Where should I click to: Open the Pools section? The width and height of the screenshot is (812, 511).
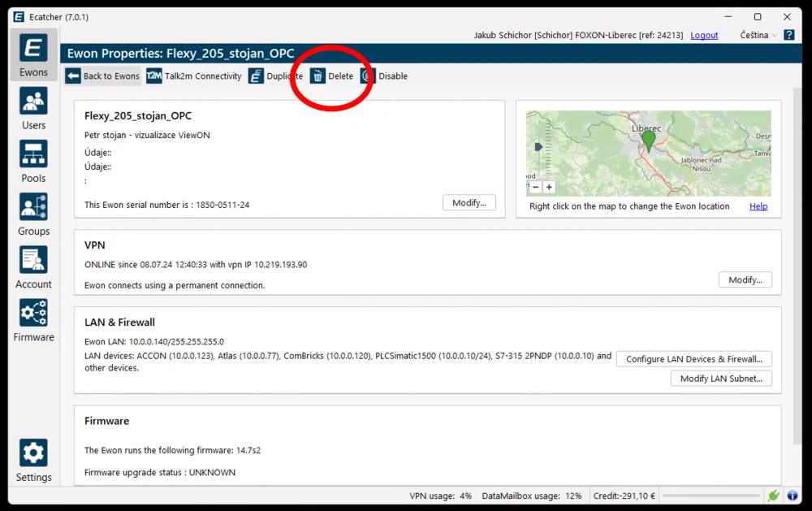[x=33, y=161]
